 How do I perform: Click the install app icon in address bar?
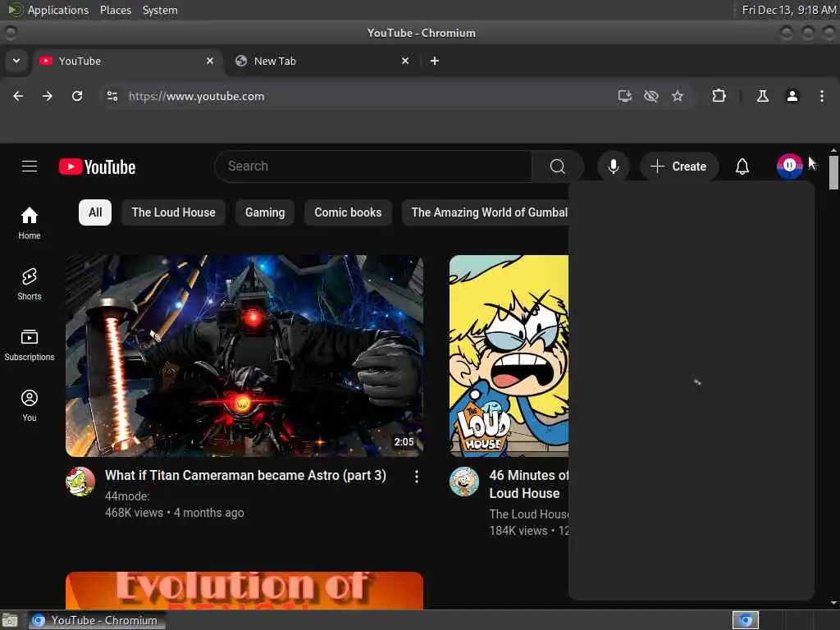click(624, 96)
